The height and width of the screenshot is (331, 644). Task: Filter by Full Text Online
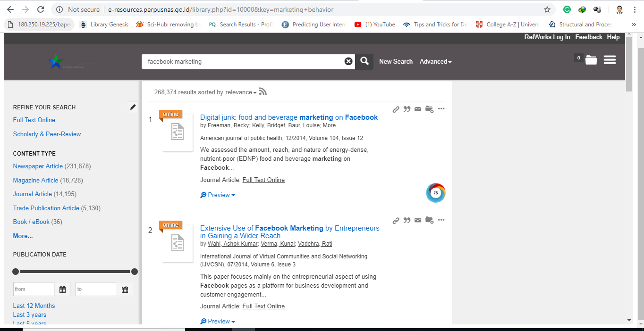[x=34, y=120]
